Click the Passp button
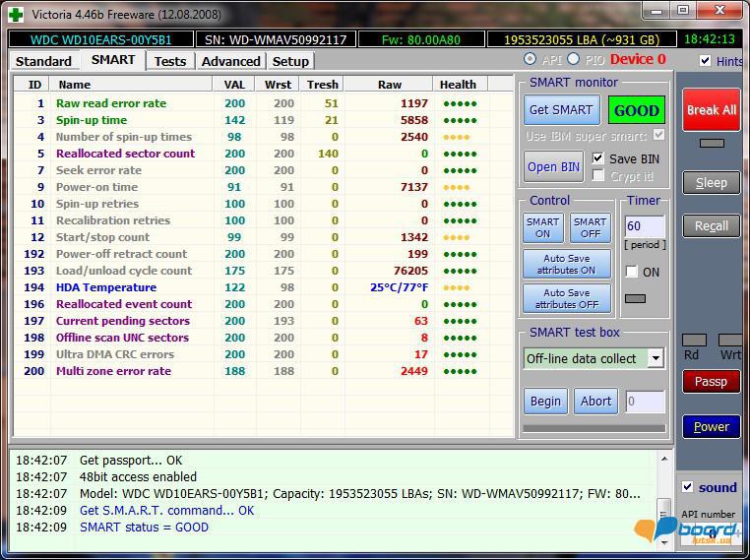The height and width of the screenshot is (560, 750). pos(711,382)
